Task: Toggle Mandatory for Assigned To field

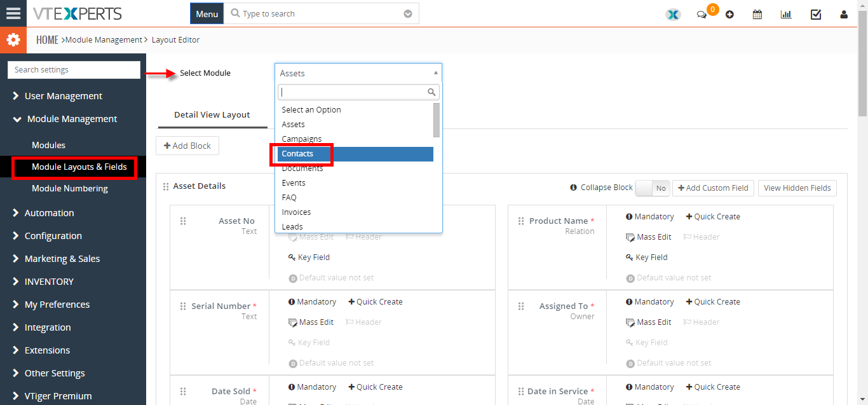Action: coord(650,302)
